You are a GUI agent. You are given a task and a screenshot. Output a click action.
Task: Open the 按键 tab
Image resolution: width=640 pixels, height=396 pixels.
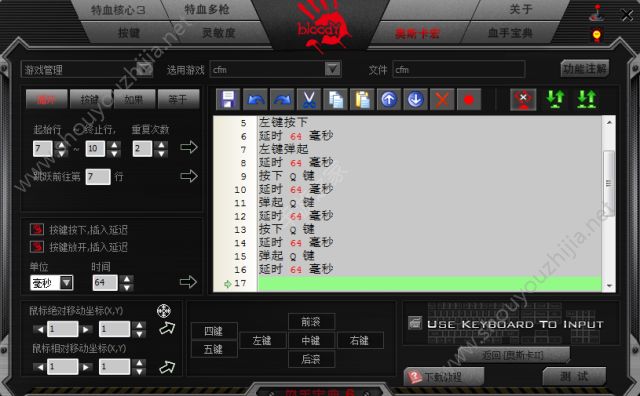(x=129, y=33)
